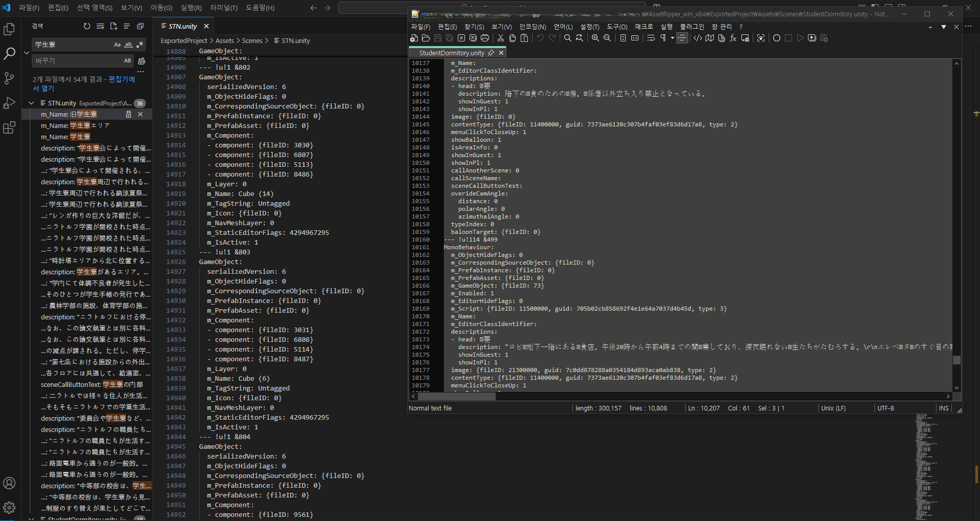This screenshot has width=980, height=521.
Task: Click Open file icon in Notepad++ toolbar
Action: point(426,38)
